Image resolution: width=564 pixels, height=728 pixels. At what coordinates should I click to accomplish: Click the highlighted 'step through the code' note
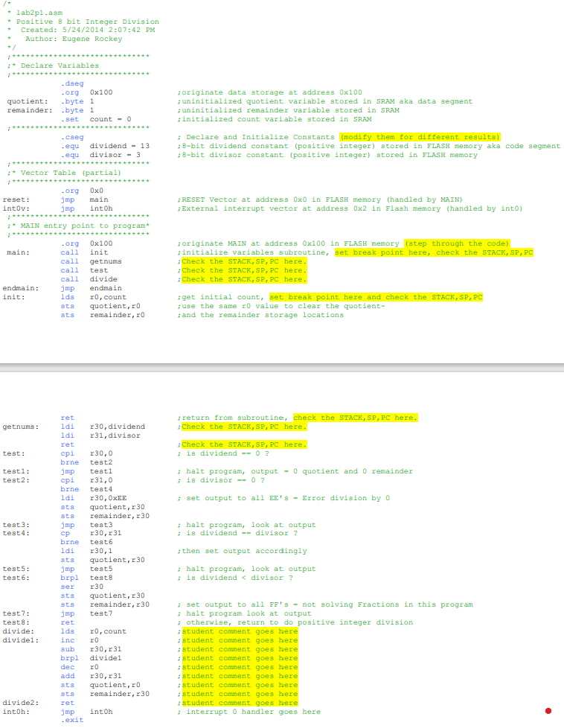pos(457,243)
